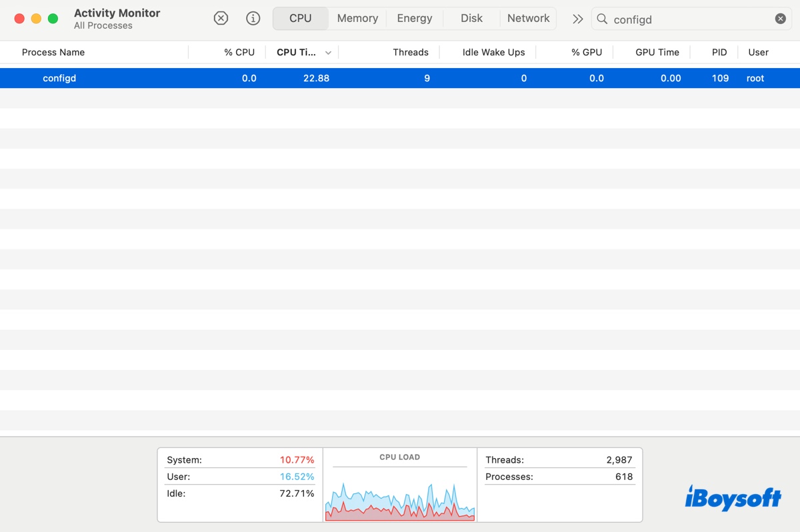Click the PID value 109
800x532 pixels.
tap(720, 78)
